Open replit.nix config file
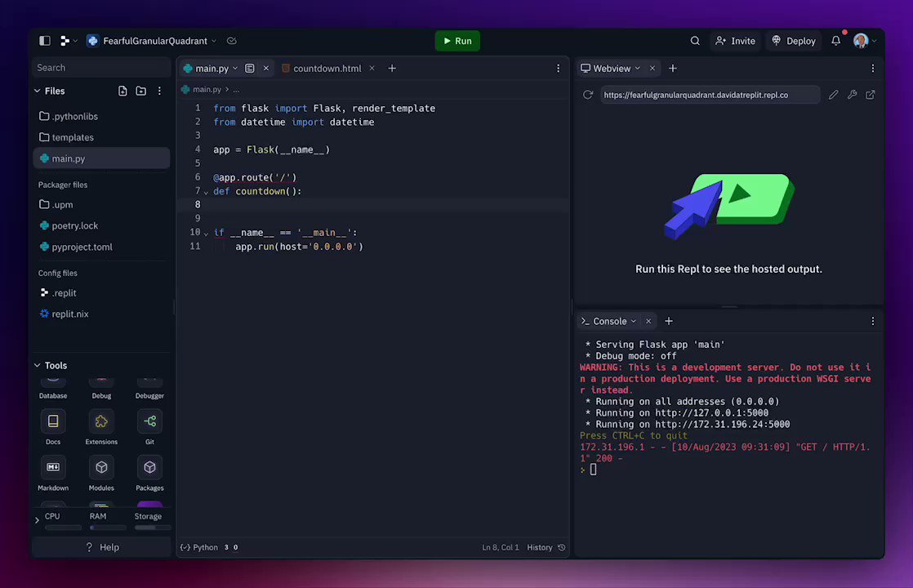 102,314
